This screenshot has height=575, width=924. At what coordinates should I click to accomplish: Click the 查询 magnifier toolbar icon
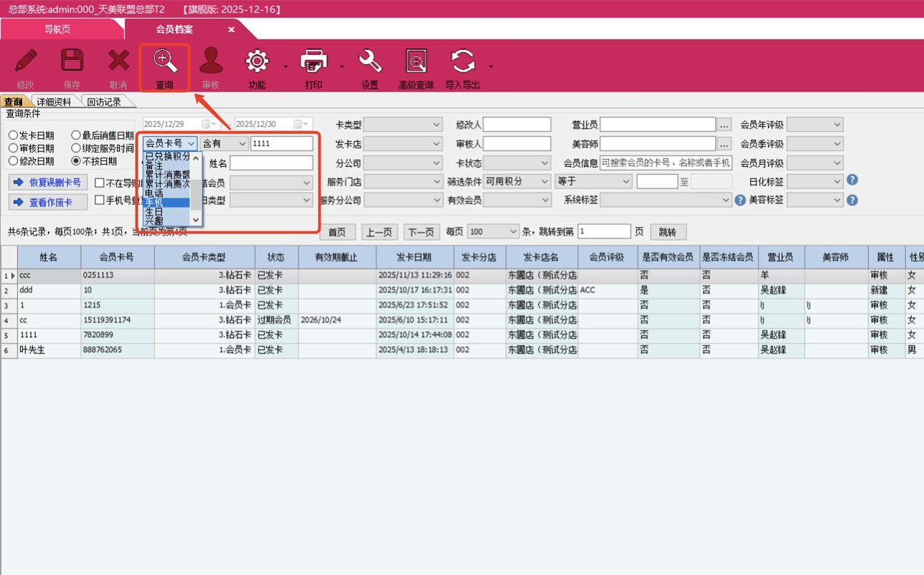point(165,62)
